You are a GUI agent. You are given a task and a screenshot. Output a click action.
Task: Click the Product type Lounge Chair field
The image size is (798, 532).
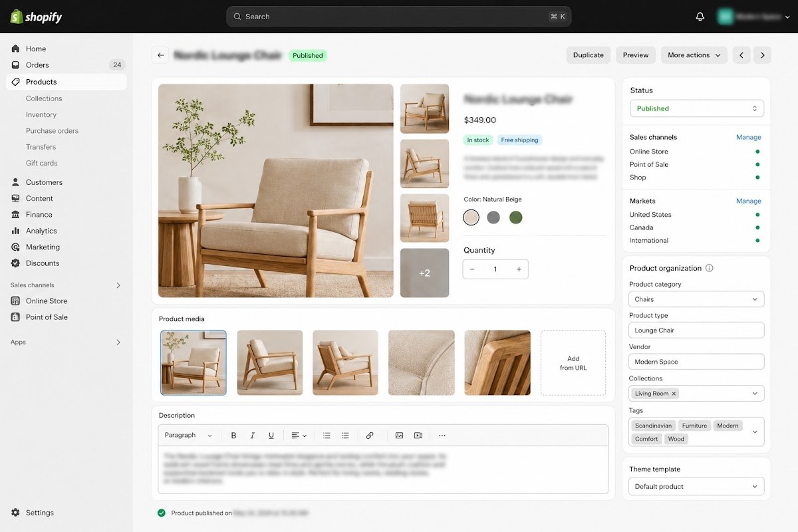tap(696, 331)
